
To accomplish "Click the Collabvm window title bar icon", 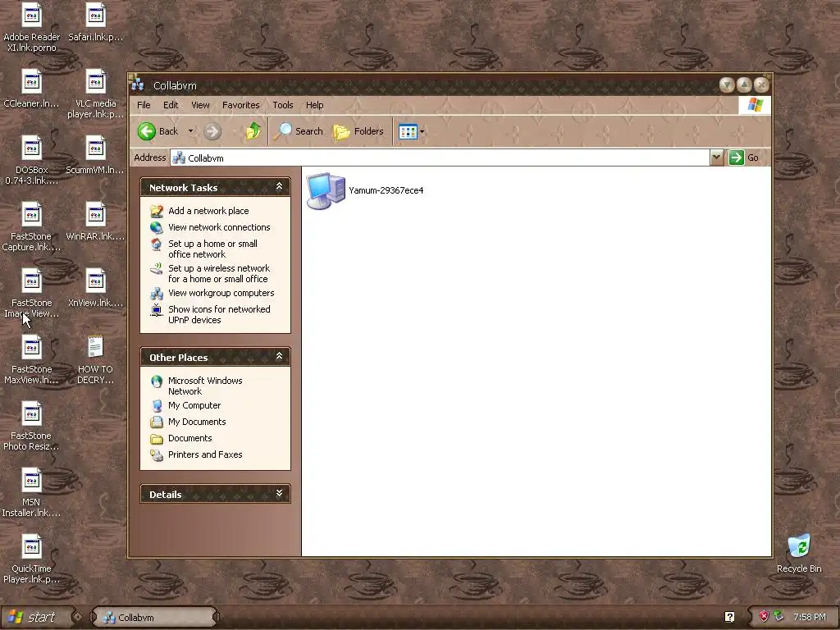I will click(x=138, y=84).
